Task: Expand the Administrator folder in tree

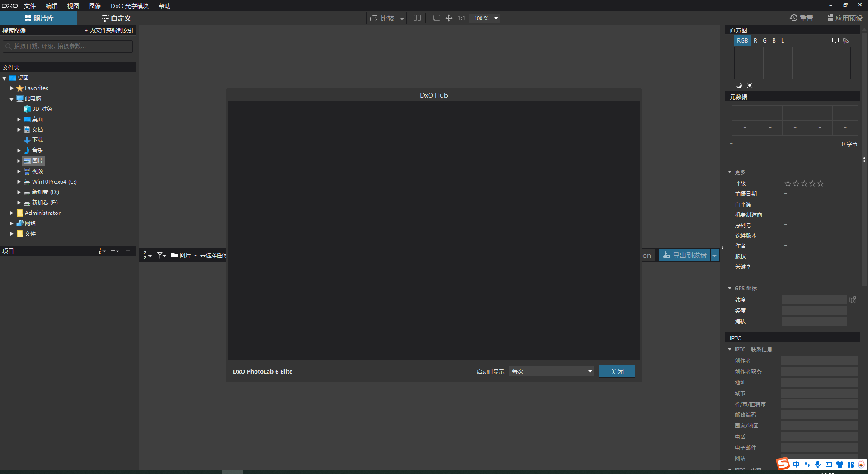Action: pos(12,213)
